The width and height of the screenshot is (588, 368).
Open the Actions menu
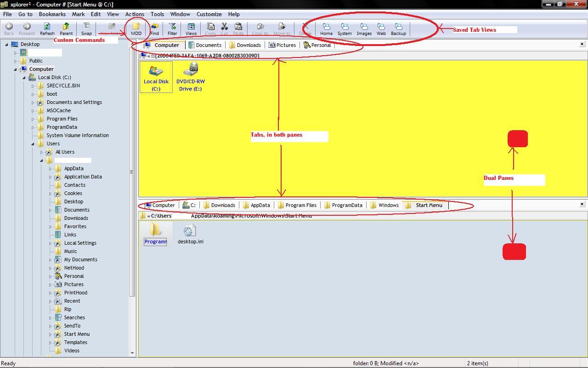tap(135, 14)
